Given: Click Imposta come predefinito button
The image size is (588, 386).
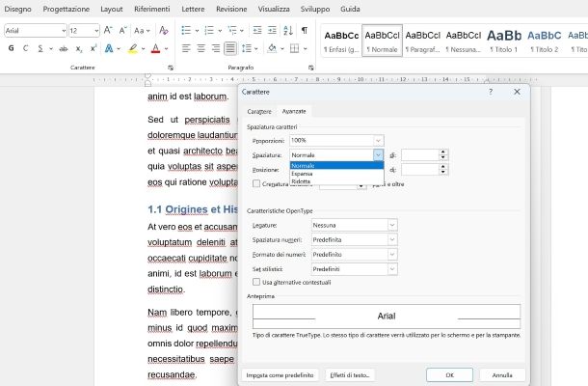Looking at the screenshot, I should (280, 375).
